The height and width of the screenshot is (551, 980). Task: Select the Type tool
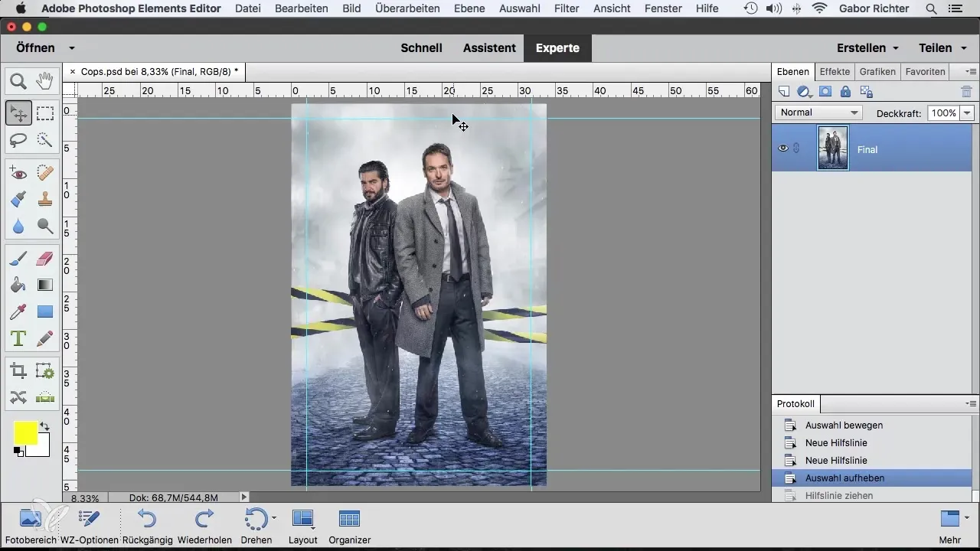[18, 338]
